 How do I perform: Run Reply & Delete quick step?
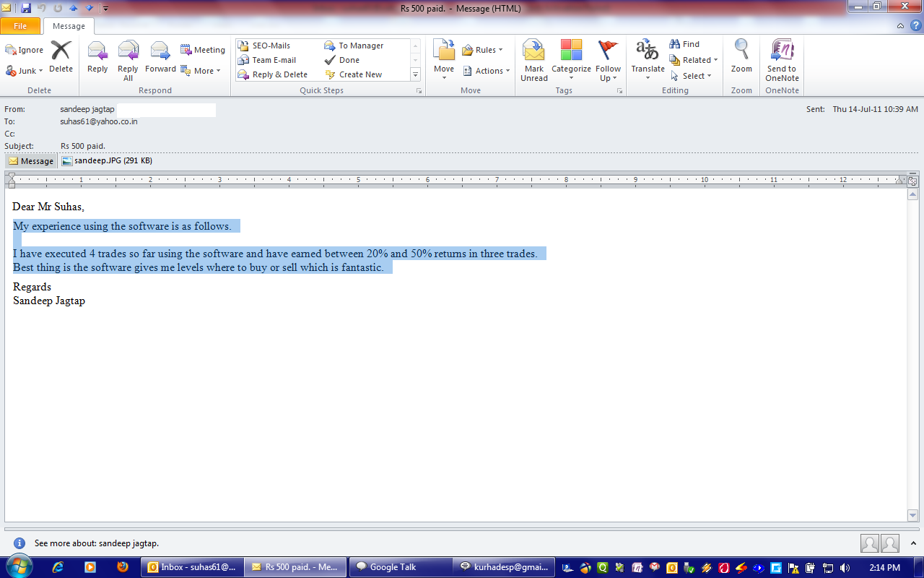click(x=273, y=74)
